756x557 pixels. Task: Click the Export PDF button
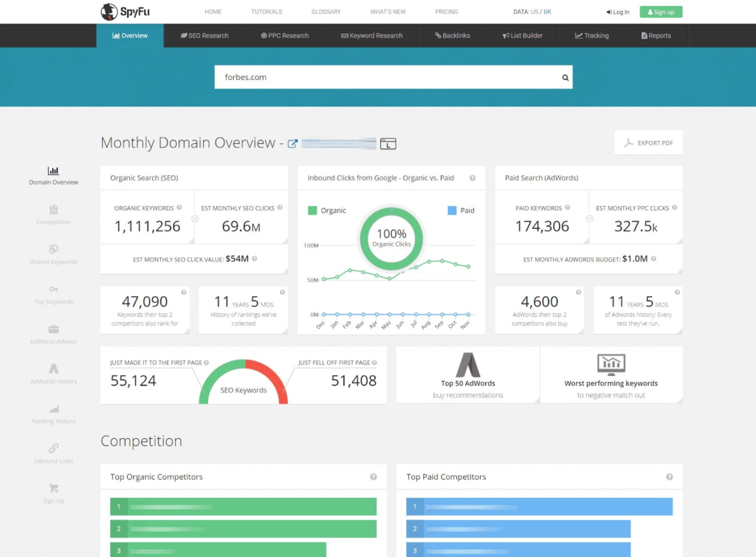coord(648,143)
